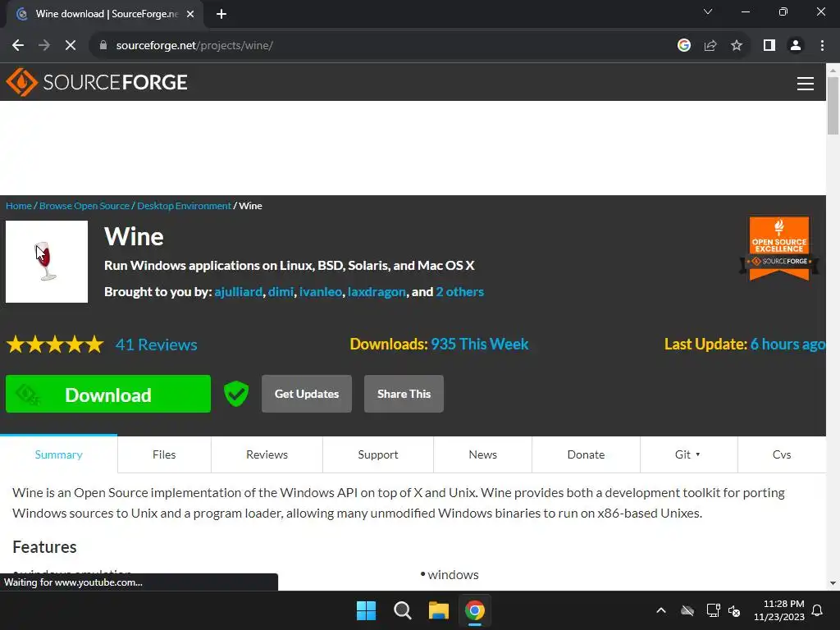Close the Wine download tab
The height and width of the screenshot is (630, 840).
(x=190, y=14)
